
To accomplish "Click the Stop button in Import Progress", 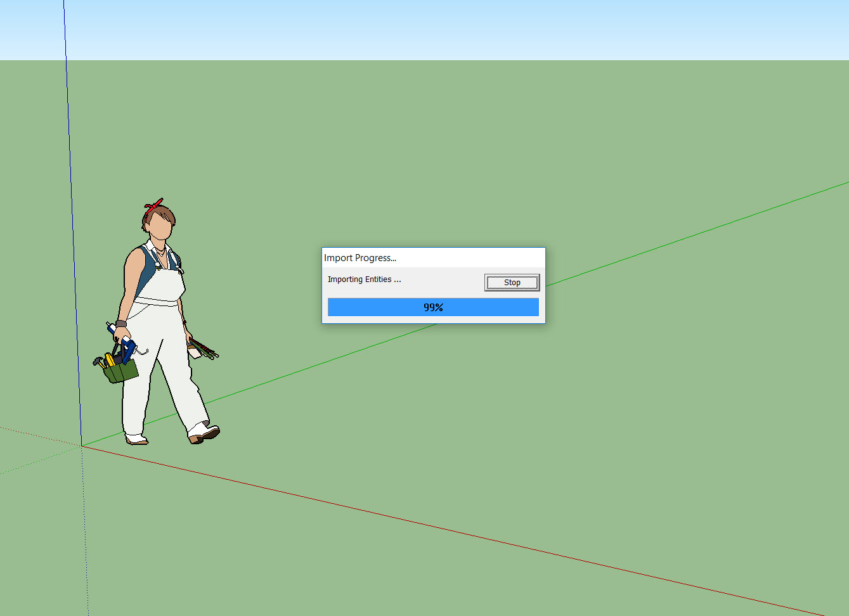I will tap(512, 283).
